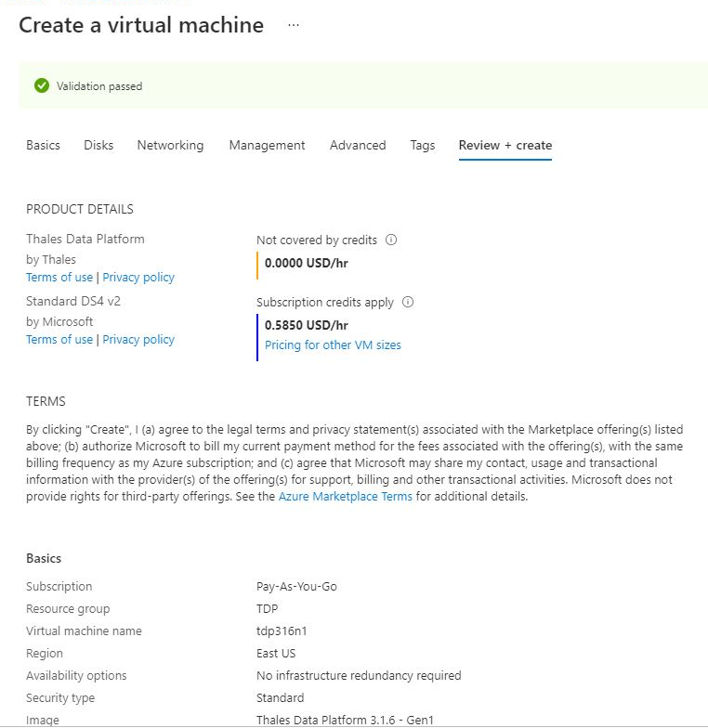Click the East US region value
The height and width of the screenshot is (728, 708).
(276, 654)
